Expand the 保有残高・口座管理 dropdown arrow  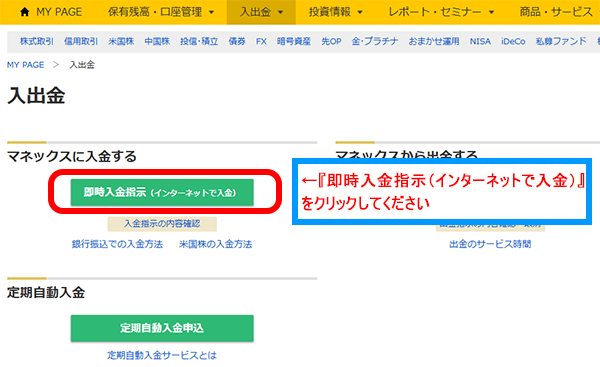click(x=211, y=12)
